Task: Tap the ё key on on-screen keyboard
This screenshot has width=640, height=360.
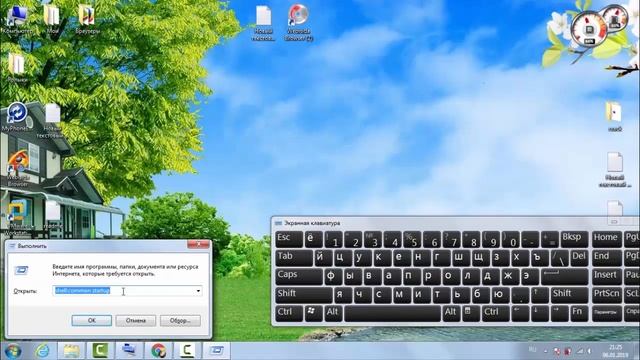Action: [313, 239]
